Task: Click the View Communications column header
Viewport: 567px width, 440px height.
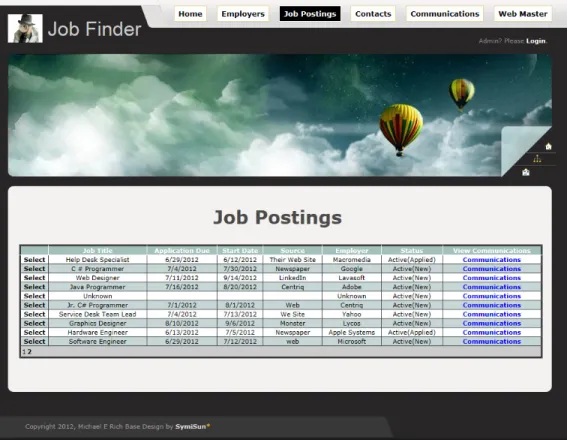Action: 492,250
